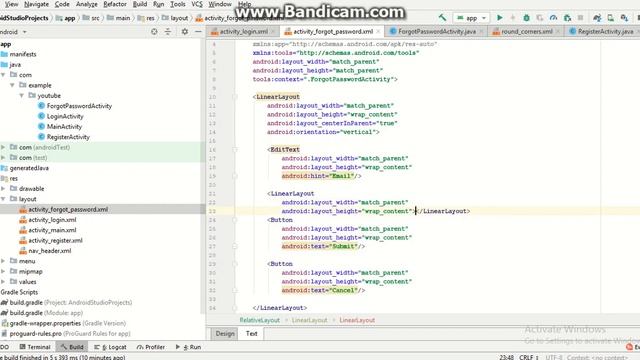Expand the com (test) package
The width and height of the screenshot is (640, 360).
click(x=3, y=158)
